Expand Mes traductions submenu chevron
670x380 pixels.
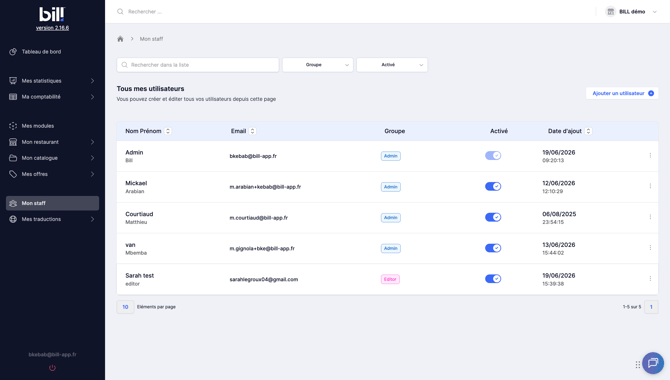click(x=92, y=219)
